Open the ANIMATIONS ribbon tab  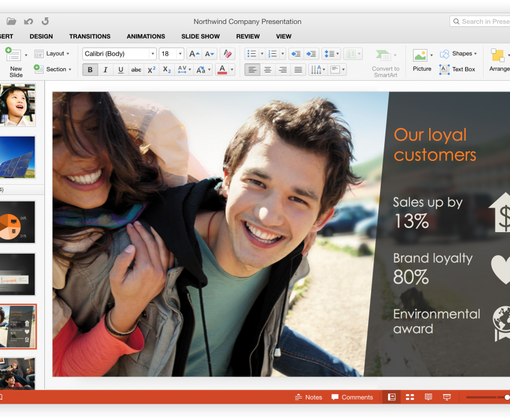point(145,36)
